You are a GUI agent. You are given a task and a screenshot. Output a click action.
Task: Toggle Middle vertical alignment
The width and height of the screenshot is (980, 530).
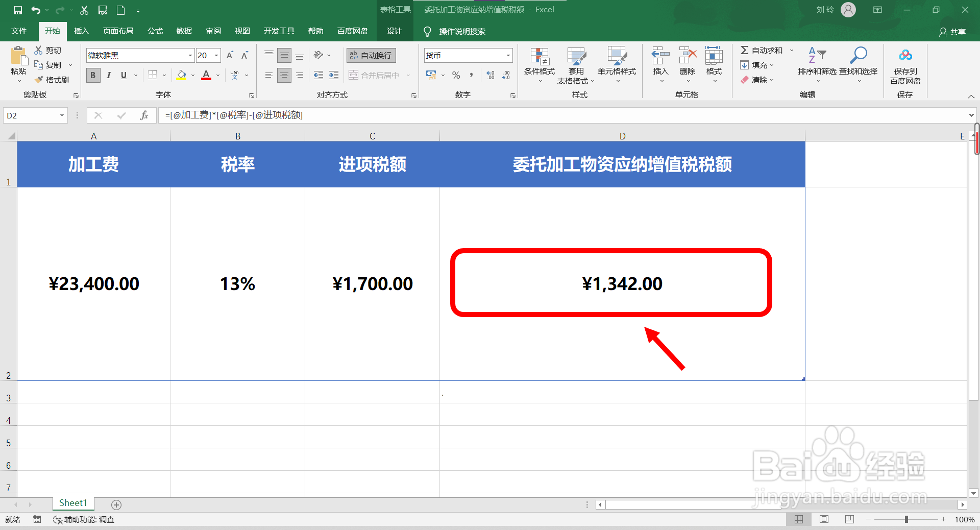284,55
